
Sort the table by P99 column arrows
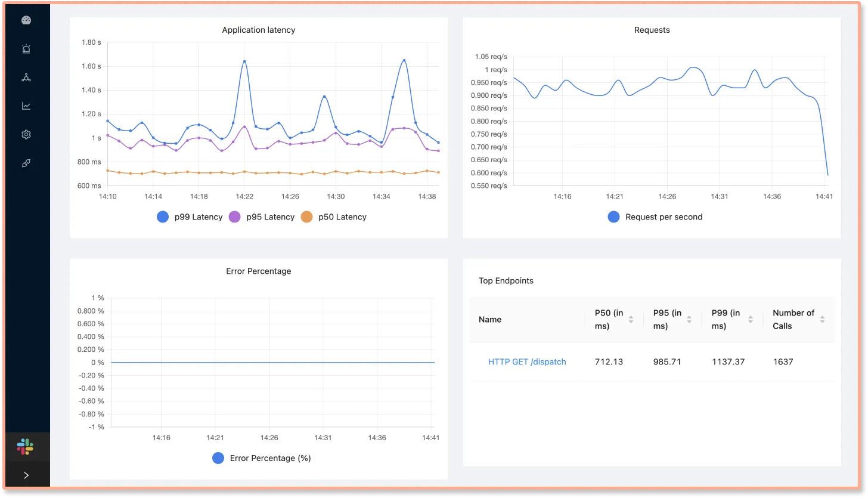coord(750,320)
